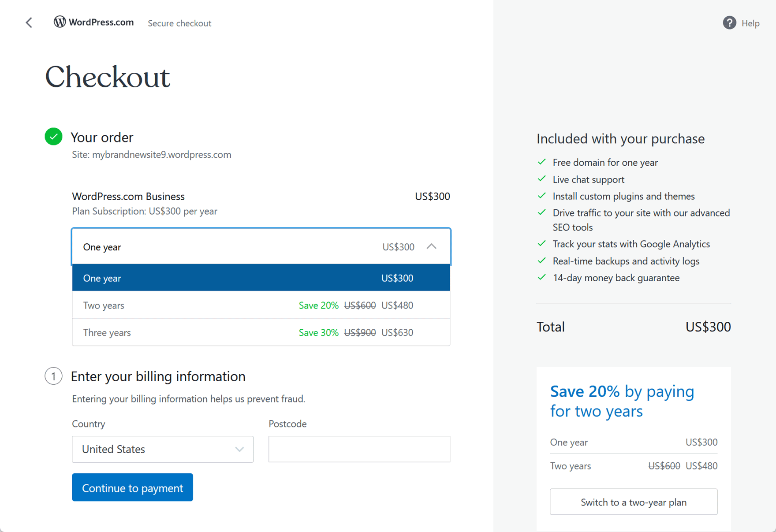The image size is (776, 532).
Task: Click the back arrow icon
Action: click(29, 22)
